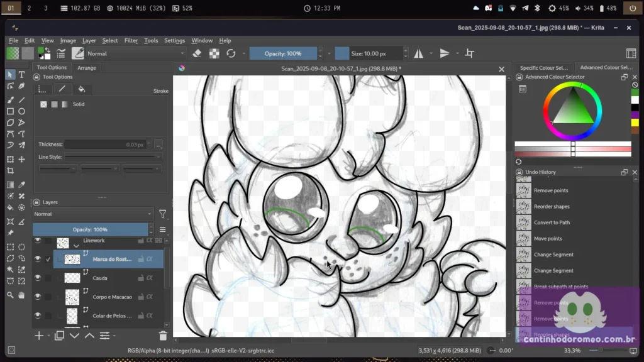Open the layers panel options menu
Viewport: 644px width, 362px height.
click(163, 230)
